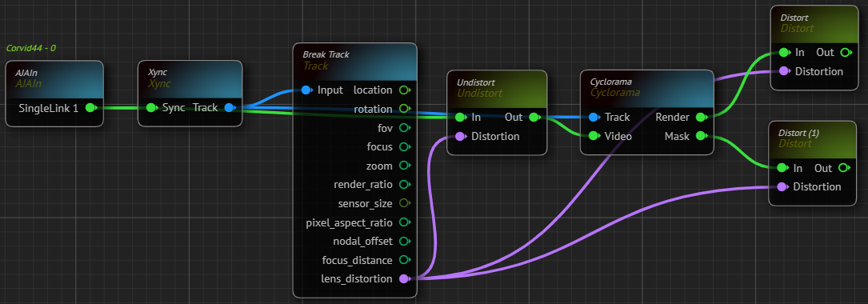868x304 pixels.
Task: Click the fov output pin
Action: [403, 128]
